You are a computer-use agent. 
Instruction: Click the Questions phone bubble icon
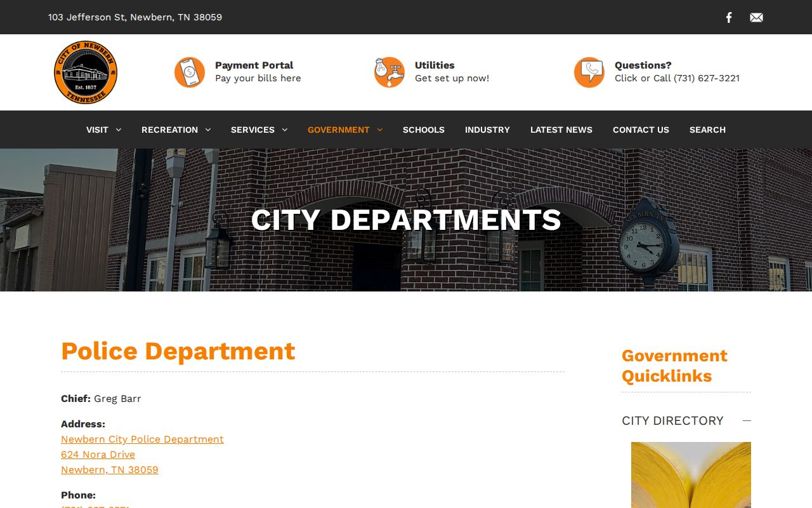pyautogui.click(x=589, y=72)
